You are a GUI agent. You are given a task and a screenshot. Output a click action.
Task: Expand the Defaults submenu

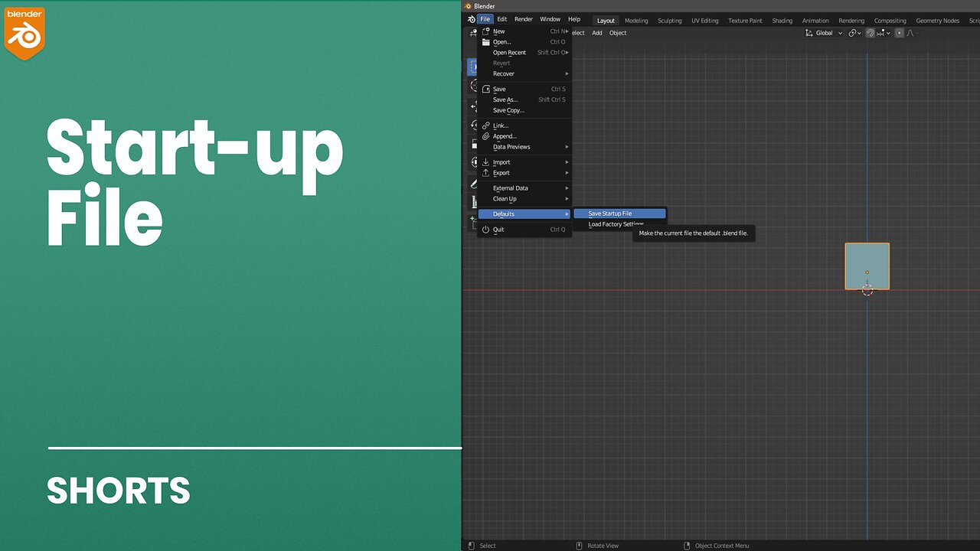point(524,214)
